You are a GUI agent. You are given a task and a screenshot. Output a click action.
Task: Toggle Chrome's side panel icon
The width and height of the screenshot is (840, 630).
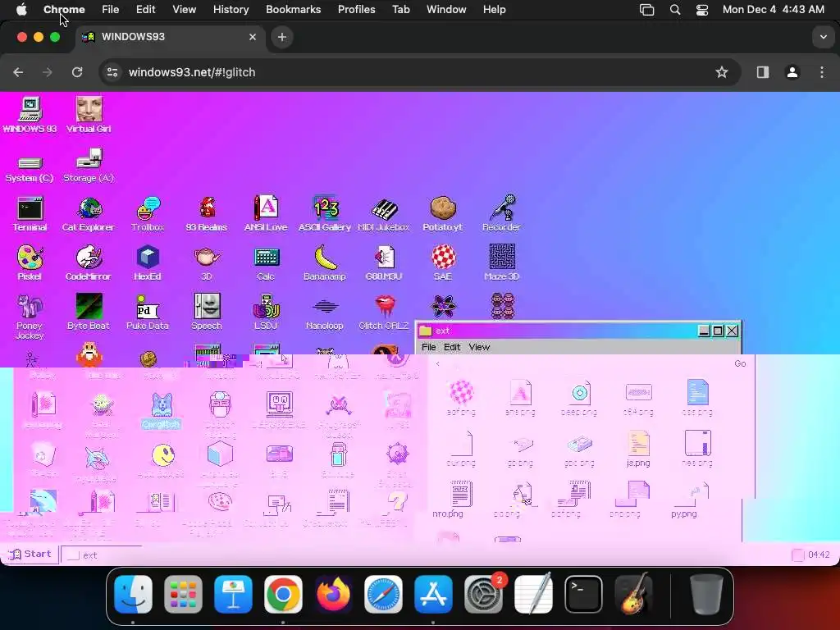pyautogui.click(x=763, y=72)
